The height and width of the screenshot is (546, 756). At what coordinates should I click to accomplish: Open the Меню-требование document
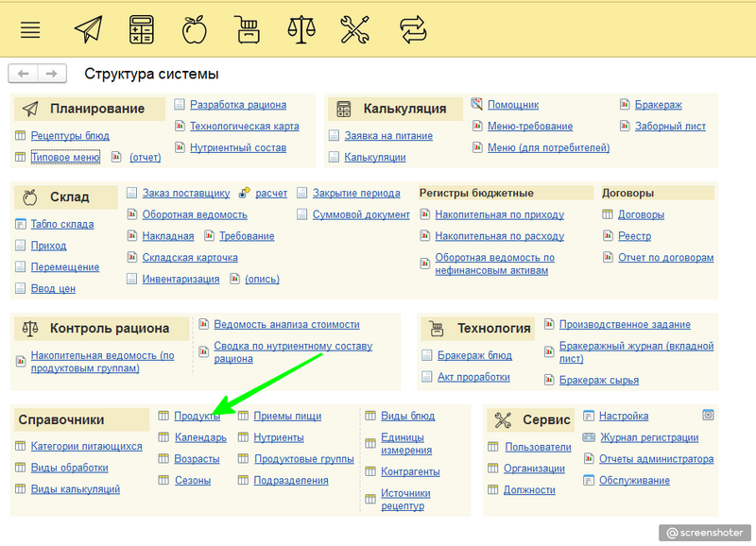529,127
